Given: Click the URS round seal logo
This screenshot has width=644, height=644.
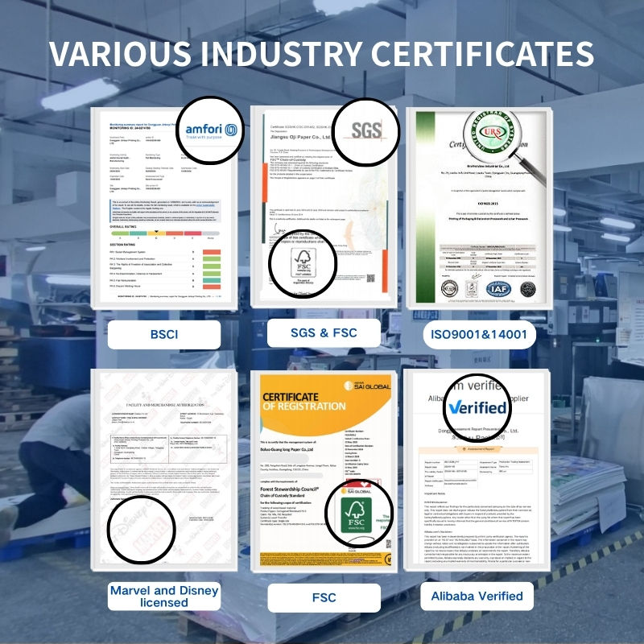Looking at the screenshot, I should [x=492, y=133].
